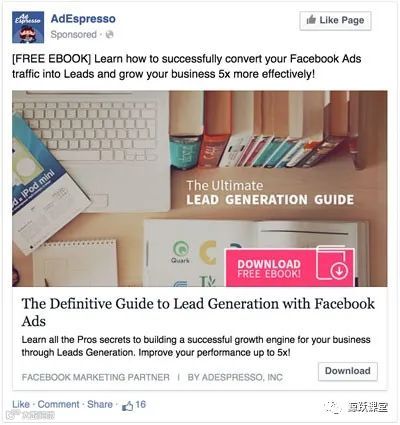The height and width of the screenshot is (425, 400).
Task: Click the thumbs-up likes count icon
Action: tap(127, 406)
